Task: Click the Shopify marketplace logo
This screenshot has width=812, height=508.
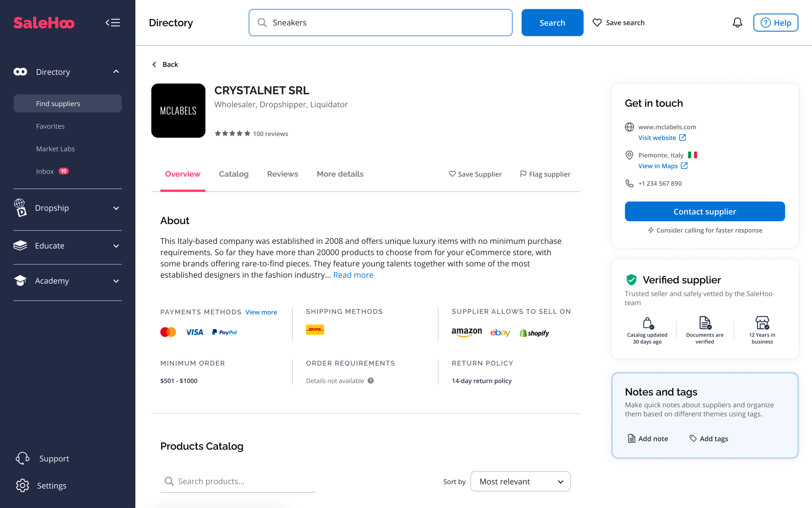Action: tap(534, 333)
